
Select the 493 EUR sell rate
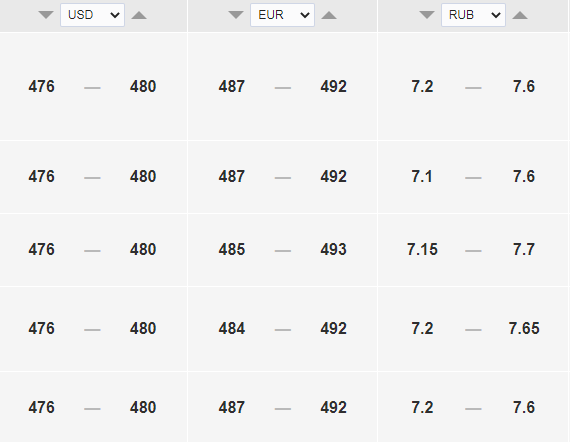pos(333,249)
